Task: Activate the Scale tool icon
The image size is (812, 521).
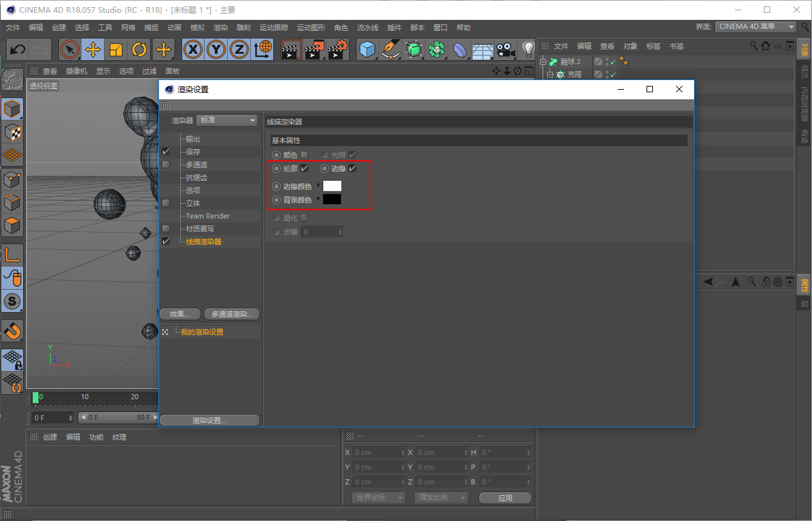Action: (116, 49)
